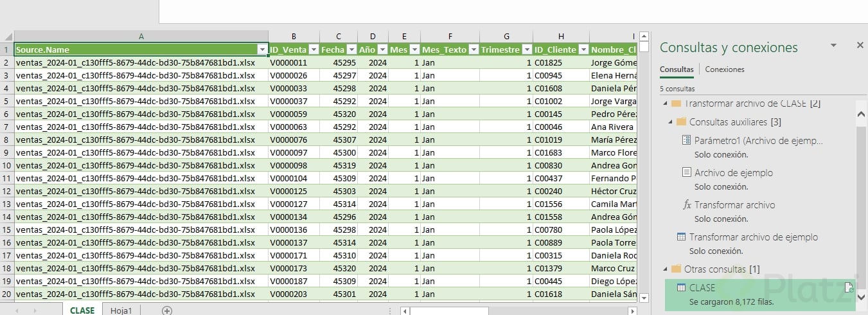Select the CLASE query with 8,172 rows
The width and height of the screenshot is (868, 315).
760,294
